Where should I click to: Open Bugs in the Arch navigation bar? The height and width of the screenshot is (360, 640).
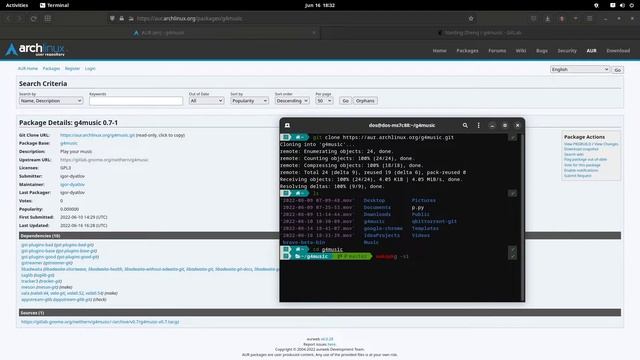[x=542, y=51]
